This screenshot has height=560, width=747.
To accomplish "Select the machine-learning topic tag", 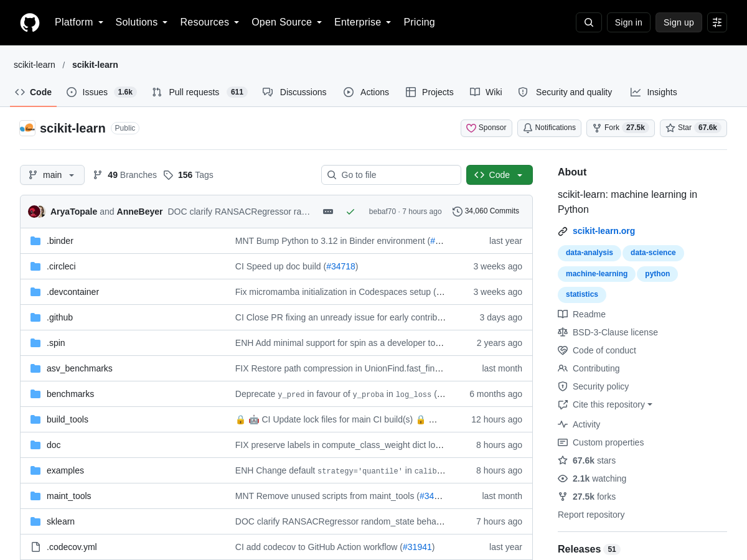I will point(596,274).
